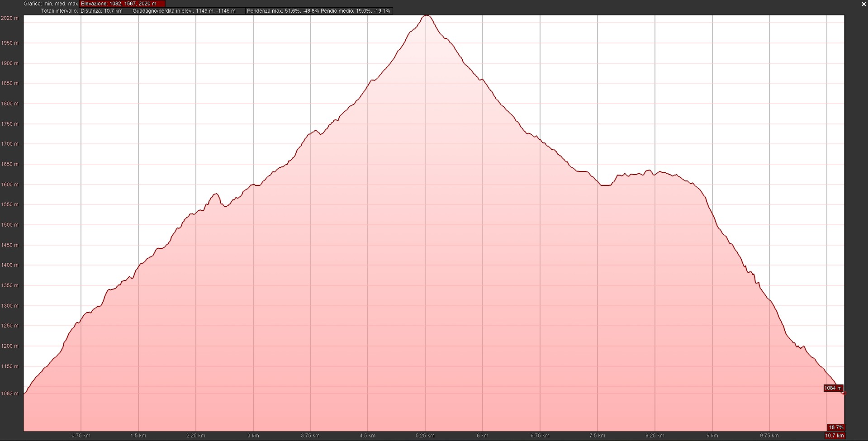Image resolution: width=868 pixels, height=441 pixels.
Task: Click the '1450 m' y-axis label
Action: pos(9,245)
